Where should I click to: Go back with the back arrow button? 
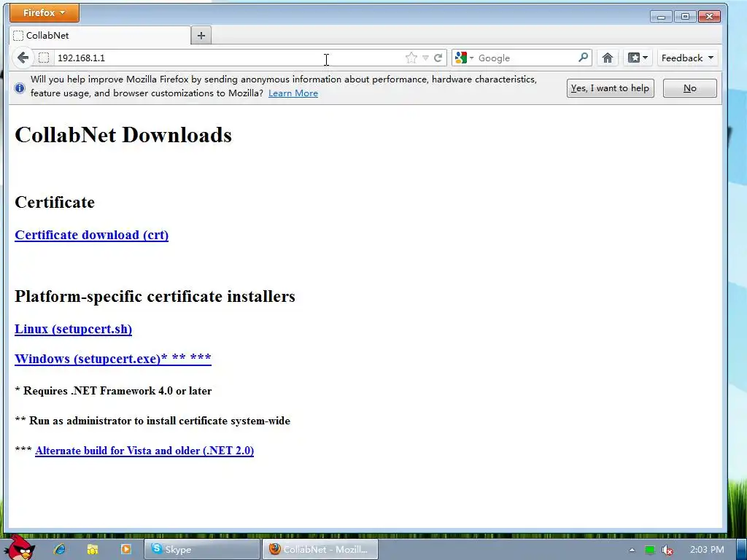click(23, 58)
